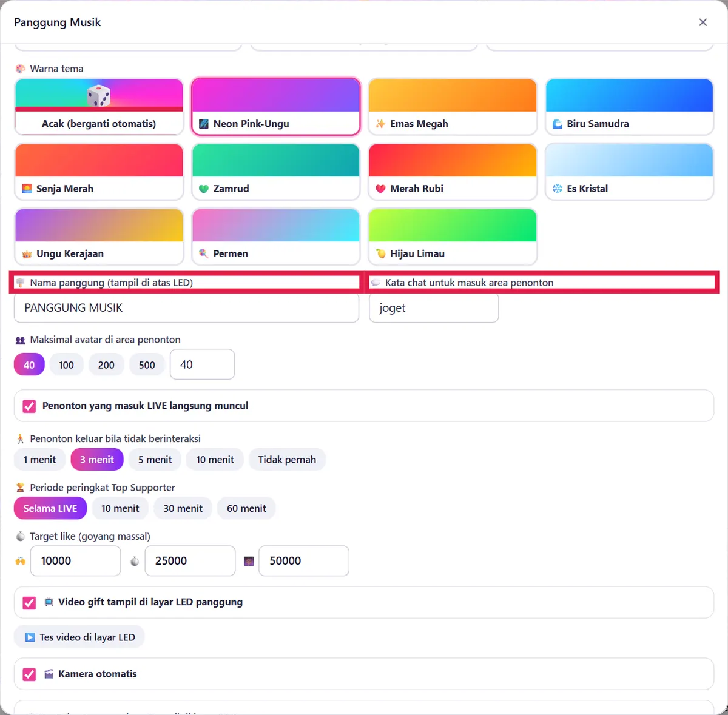Image resolution: width=728 pixels, height=715 pixels.
Task: Click the TV icon beside Video gift label
Action: point(49,603)
